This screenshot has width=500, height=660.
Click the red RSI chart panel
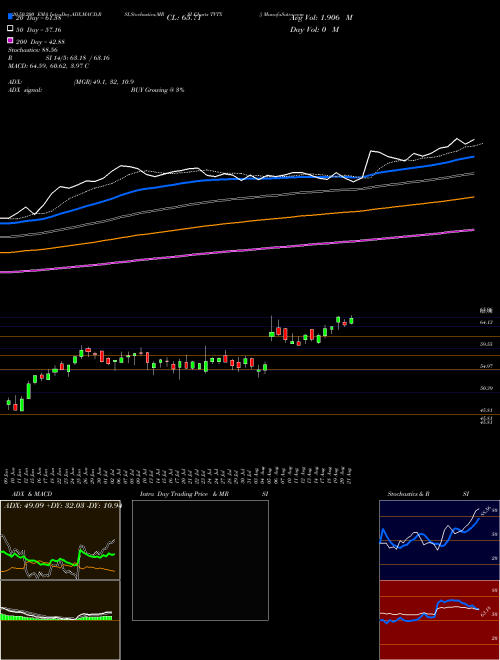click(439, 620)
